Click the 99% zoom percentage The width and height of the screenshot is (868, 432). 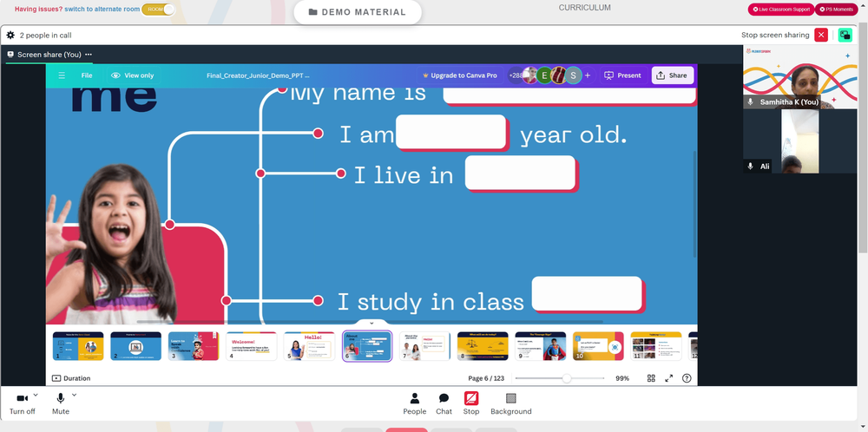coord(622,378)
